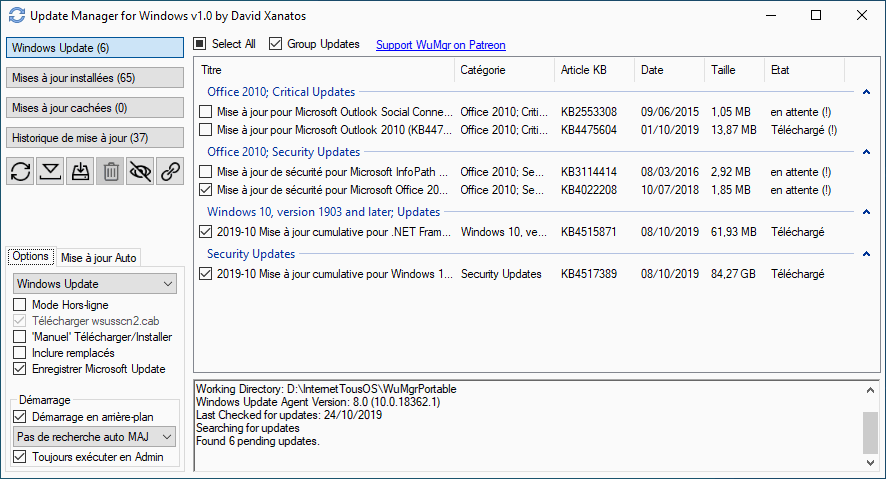This screenshot has width=886, height=479.
Task: Sort by the Catégorie column header
Action: click(505, 70)
